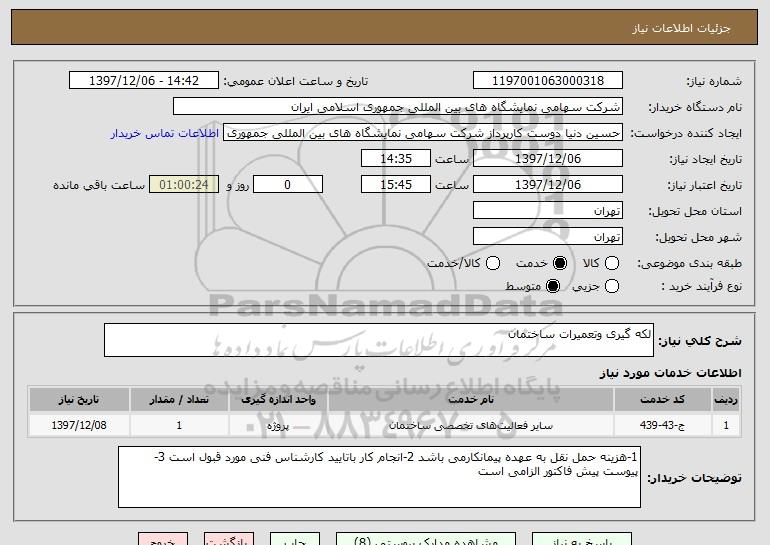Click service code cell ج-43-439
Image resolution: width=770 pixels, height=545 pixels.
(662, 425)
